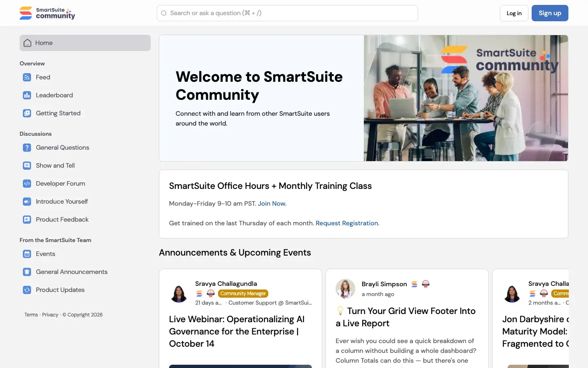Follow the Request Registration link
Image resolution: width=588 pixels, height=368 pixels.
tap(347, 223)
